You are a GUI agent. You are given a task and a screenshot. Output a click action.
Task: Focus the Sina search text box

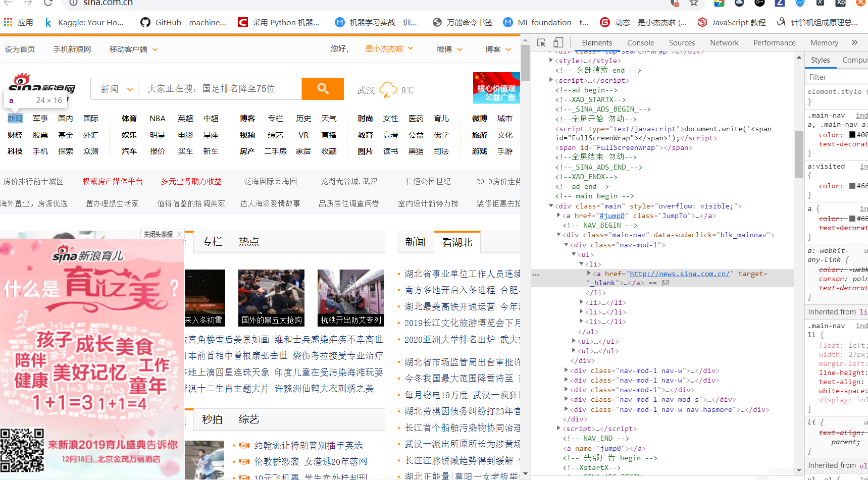click(x=220, y=89)
